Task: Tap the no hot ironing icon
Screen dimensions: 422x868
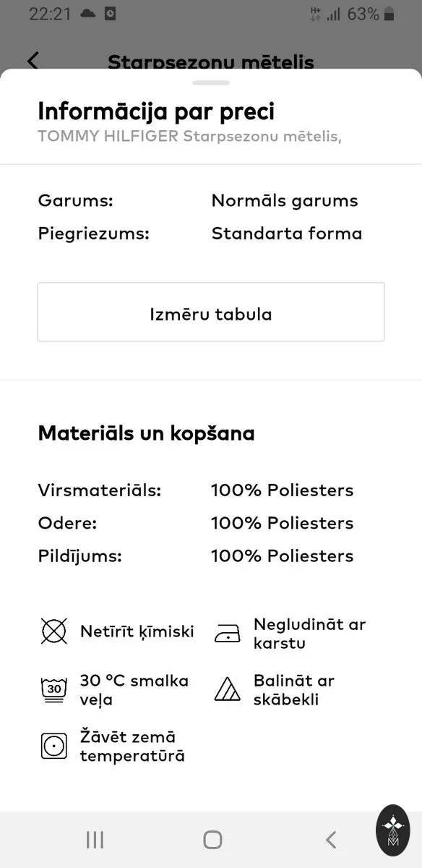Action: pos(228,634)
